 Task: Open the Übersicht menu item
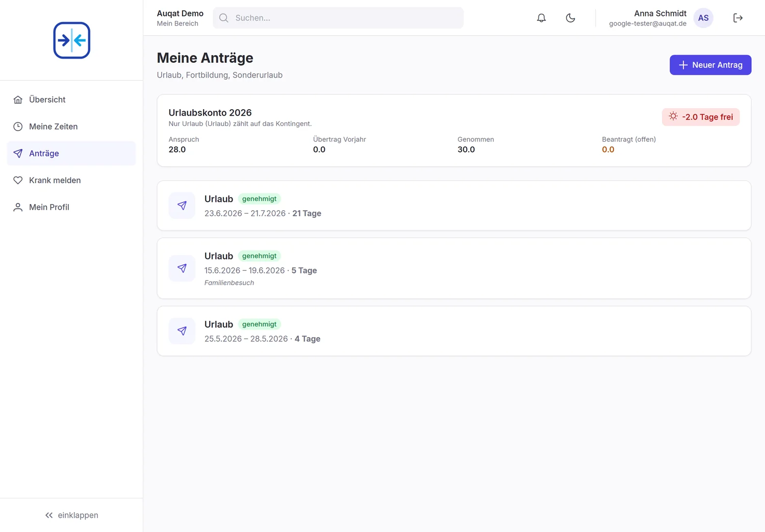pos(71,99)
